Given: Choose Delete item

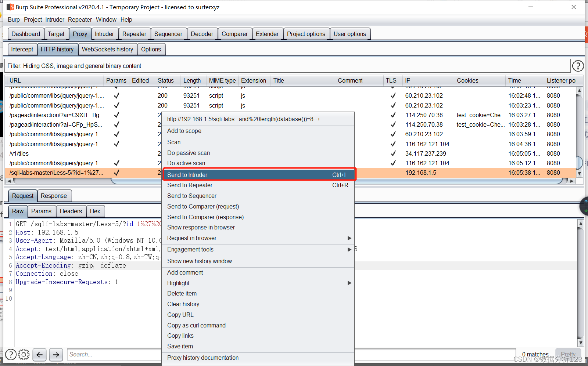Looking at the screenshot, I should coord(258,294).
